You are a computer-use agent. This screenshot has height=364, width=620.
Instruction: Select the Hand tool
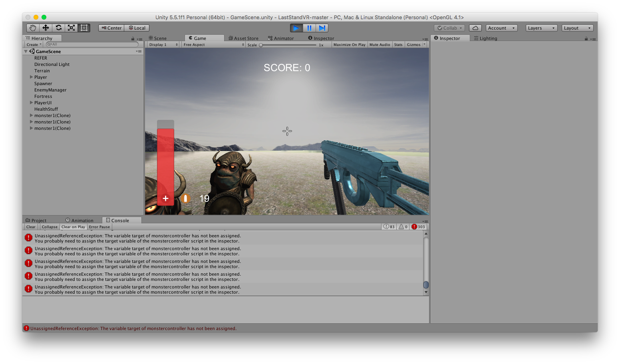(x=33, y=28)
